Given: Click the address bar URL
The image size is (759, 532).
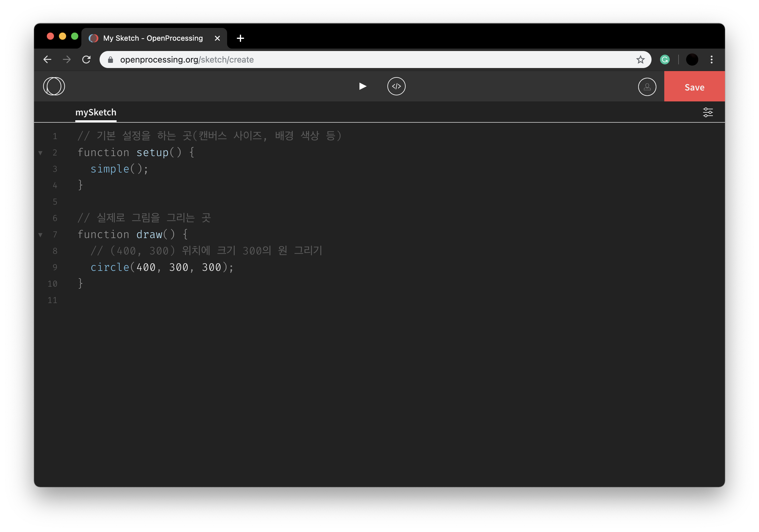Looking at the screenshot, I should click(187, 60).
